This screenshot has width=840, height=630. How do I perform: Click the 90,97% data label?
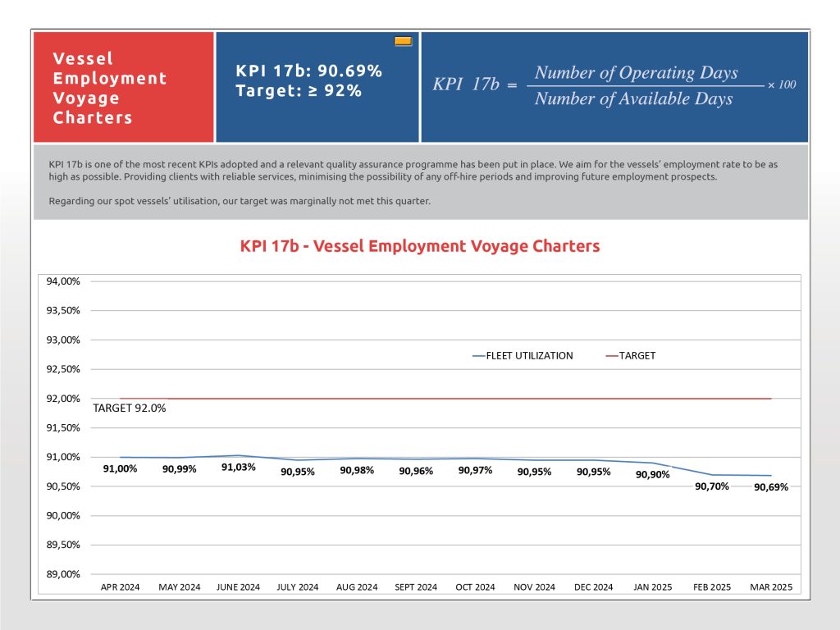[475, 470]
